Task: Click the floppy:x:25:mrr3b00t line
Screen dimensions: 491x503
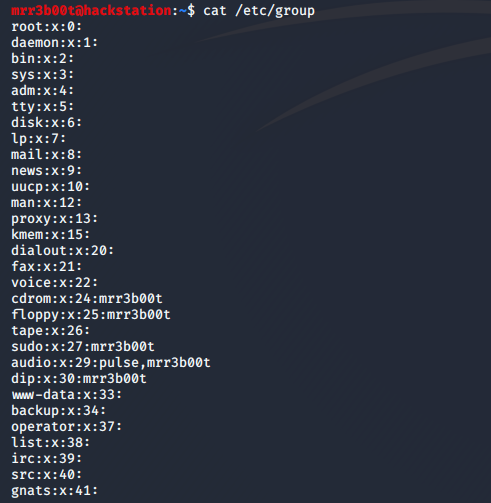Action: click(91, 315)
